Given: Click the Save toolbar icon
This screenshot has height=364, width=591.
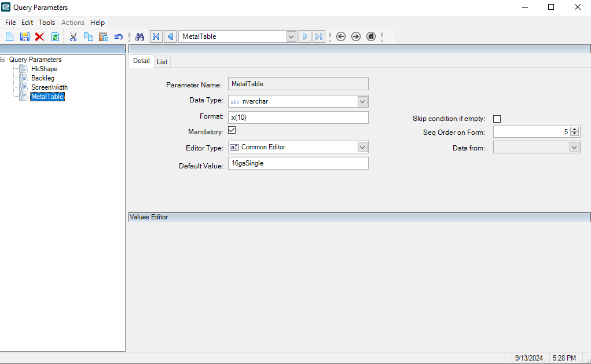Looking at the screenshot, I should click(25, 36).
